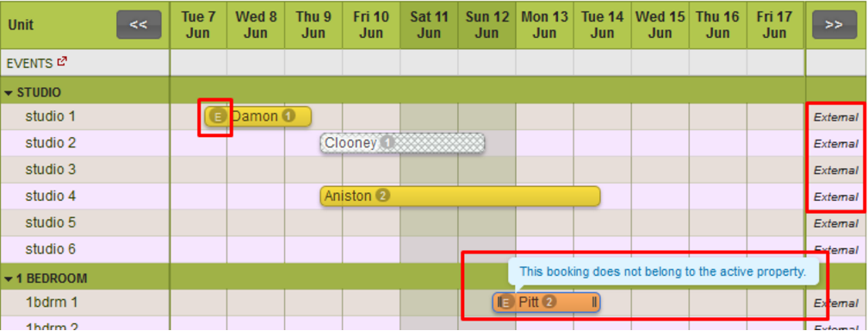Viewport: 868px width, 331px height.
Task: Click guest count badge on Aniston booking
Action: (382, 196)
